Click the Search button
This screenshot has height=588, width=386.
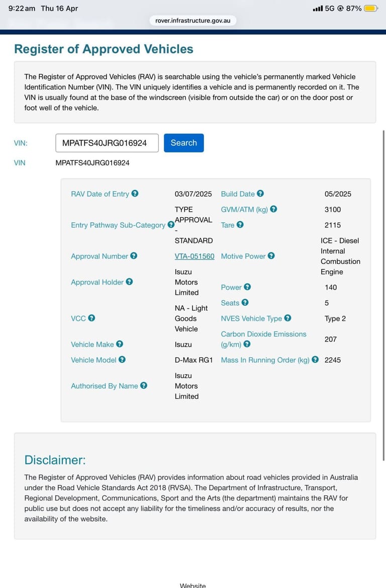click(x=183, y=143)
